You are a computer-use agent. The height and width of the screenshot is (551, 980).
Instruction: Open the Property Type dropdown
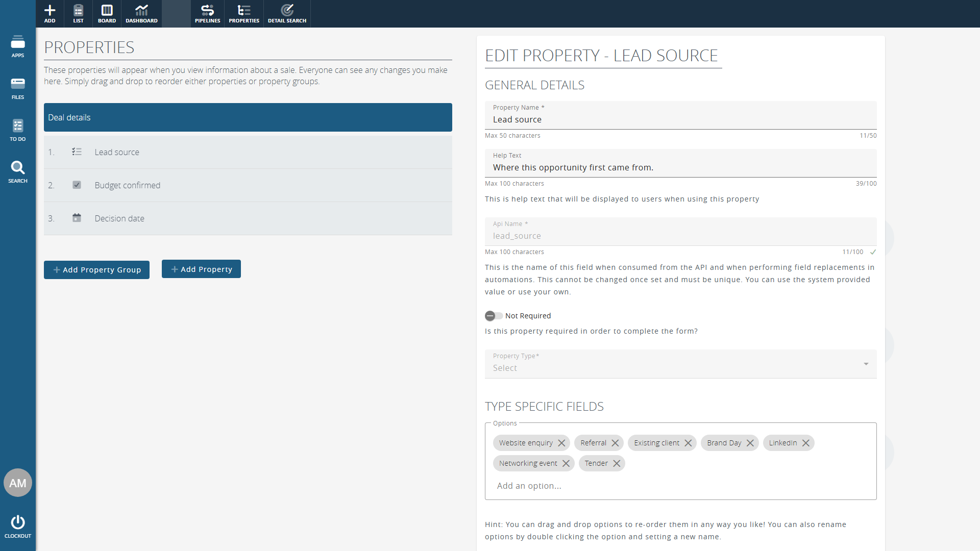tap(681, 364)
